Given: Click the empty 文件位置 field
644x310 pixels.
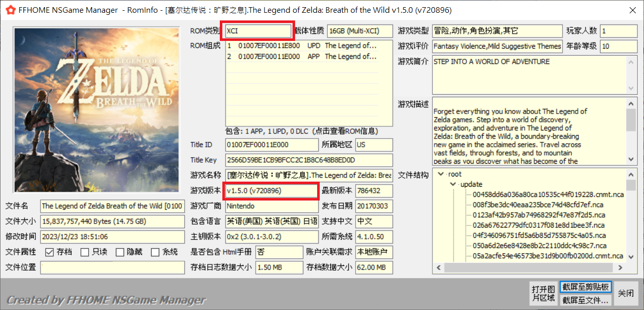Looking at the screenshot, I should pos(112,268).
